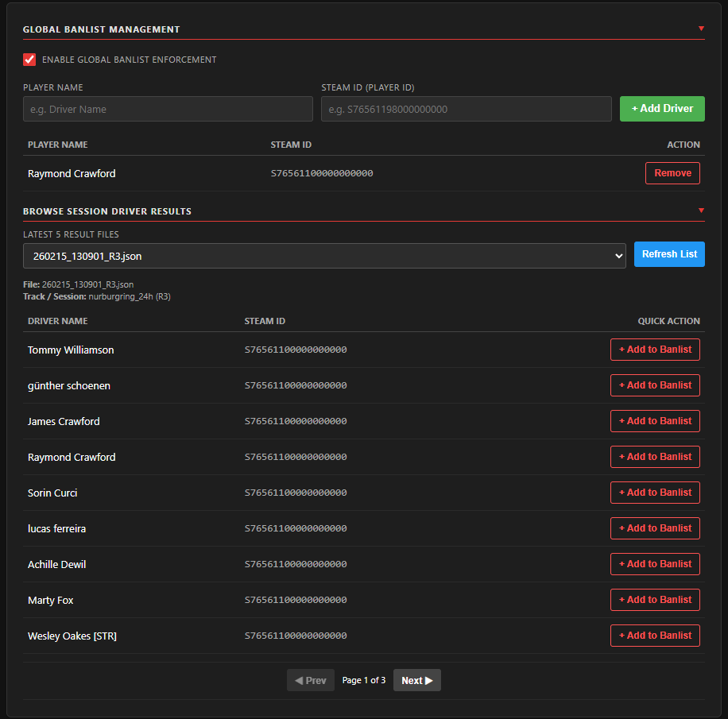Remove Raymond Crawford from the banlist
This screenshot has height=719, width=728.
coord(672,173)
